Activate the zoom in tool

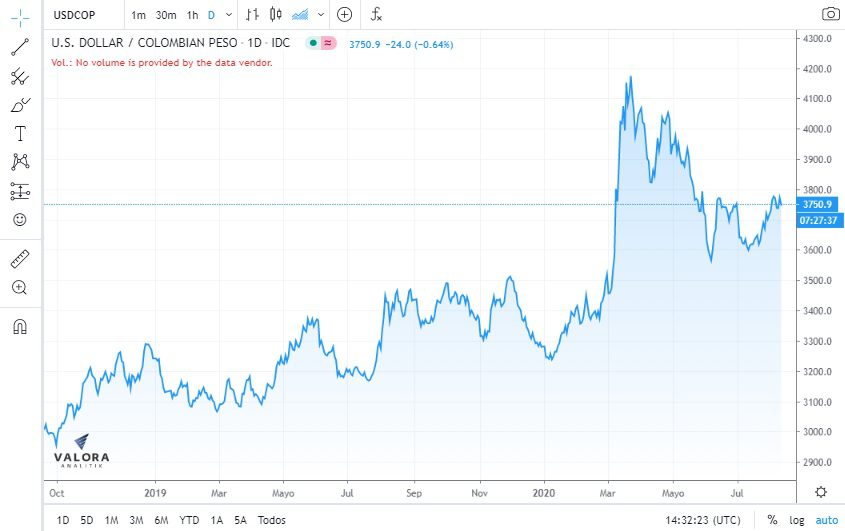point(20,287)
